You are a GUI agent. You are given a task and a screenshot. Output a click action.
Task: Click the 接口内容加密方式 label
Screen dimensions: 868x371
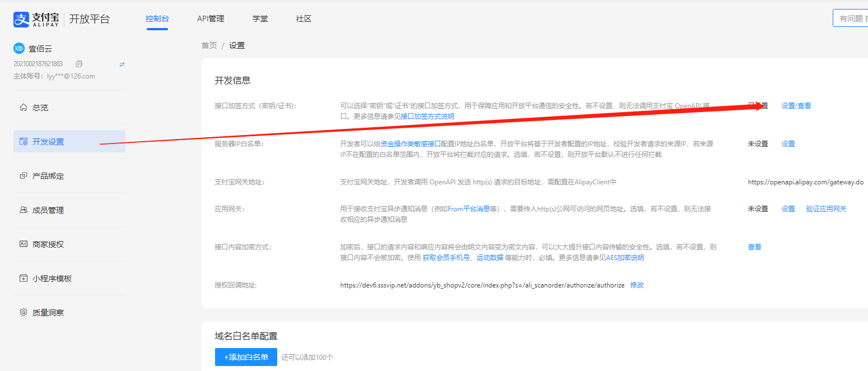243,247
